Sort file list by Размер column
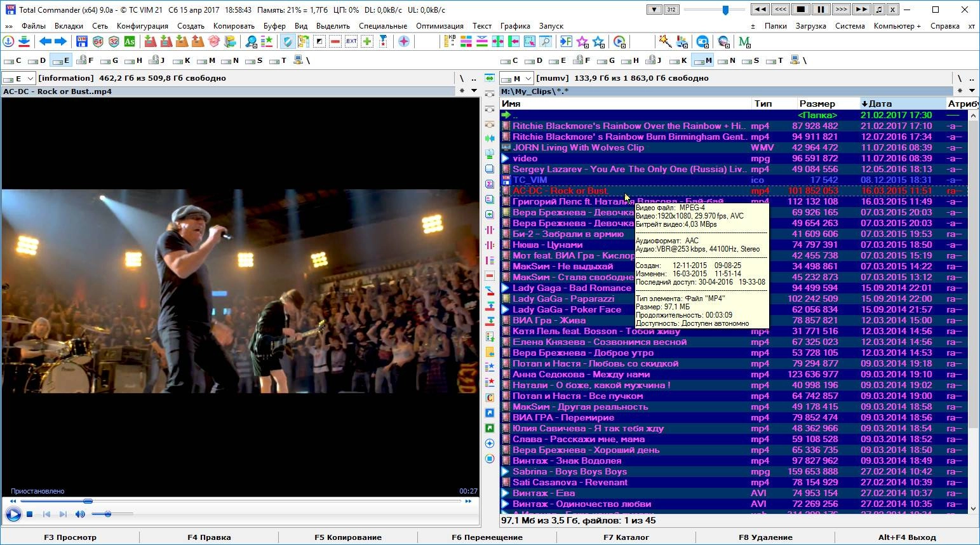The width and height of the screenshot is (980, 545). 817,104
